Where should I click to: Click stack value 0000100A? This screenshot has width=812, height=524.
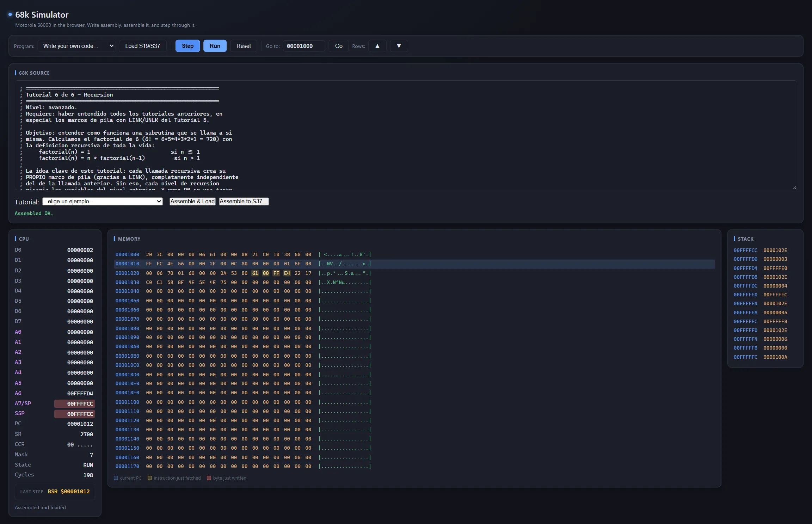point(775,357)
